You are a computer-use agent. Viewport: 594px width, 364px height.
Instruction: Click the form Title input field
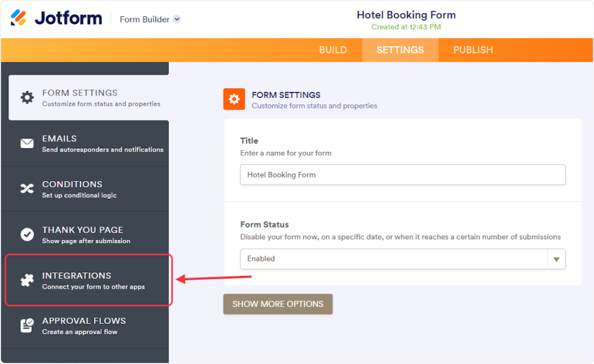403,174
